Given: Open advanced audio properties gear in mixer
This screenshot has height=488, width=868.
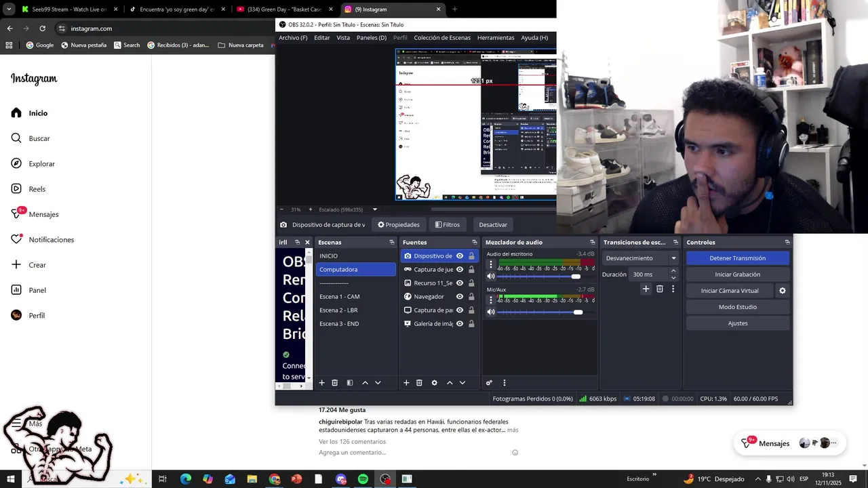Looking at the screenshot, I should pos(489,383).
